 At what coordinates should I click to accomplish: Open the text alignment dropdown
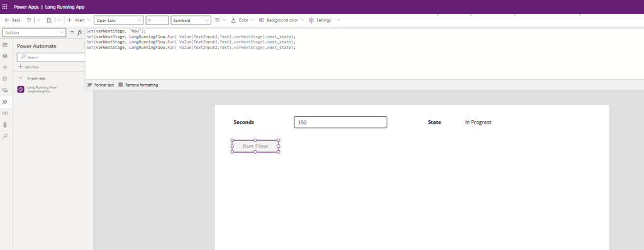pyautogui.click(x=221, y=20)
